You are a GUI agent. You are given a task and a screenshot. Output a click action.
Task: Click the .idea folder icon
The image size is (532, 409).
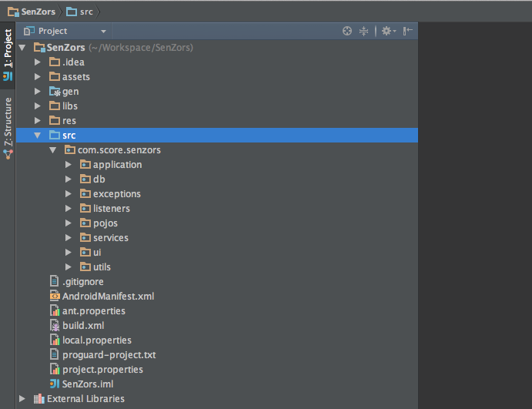(x=55, y=62)
